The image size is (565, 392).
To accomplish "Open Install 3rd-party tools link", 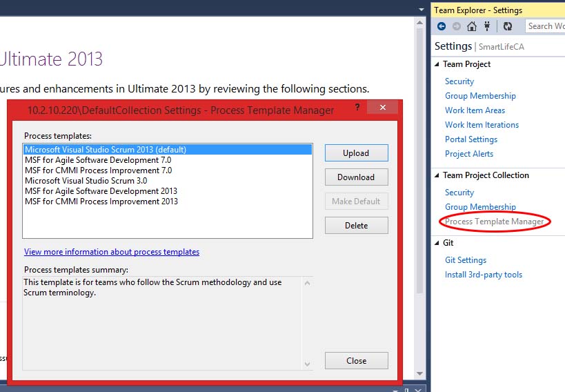I will click(x=483, y=275).
